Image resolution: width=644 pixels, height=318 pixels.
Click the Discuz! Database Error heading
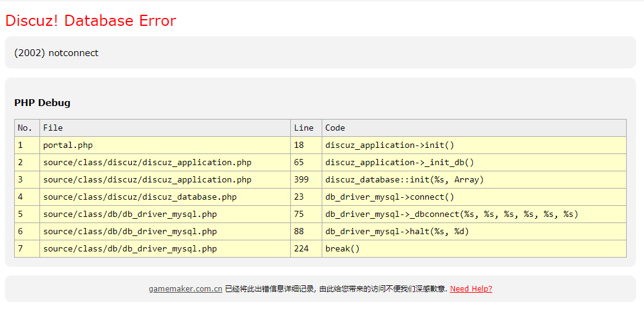(91, 20)
